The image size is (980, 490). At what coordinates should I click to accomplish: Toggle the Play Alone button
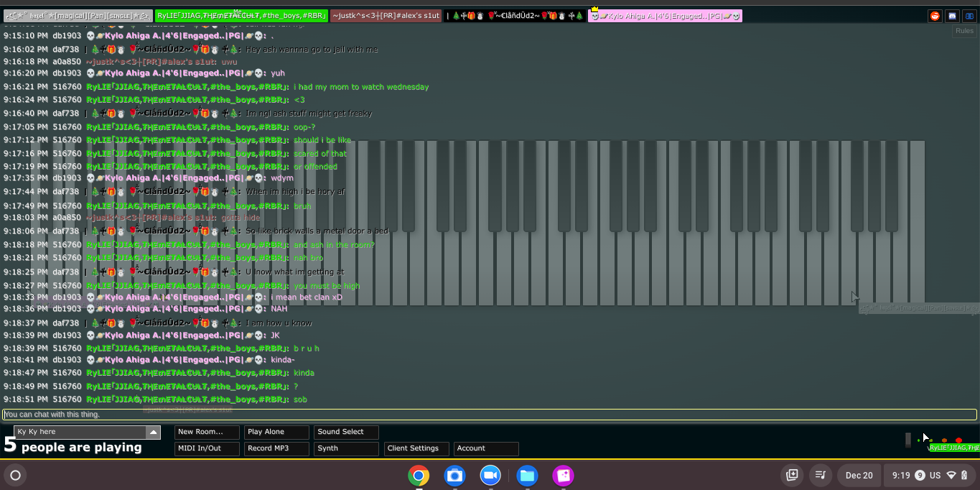pyautogui.click(x=276, y=432)
